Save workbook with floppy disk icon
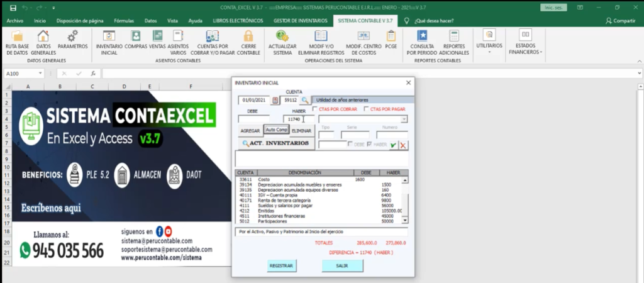 13,8
